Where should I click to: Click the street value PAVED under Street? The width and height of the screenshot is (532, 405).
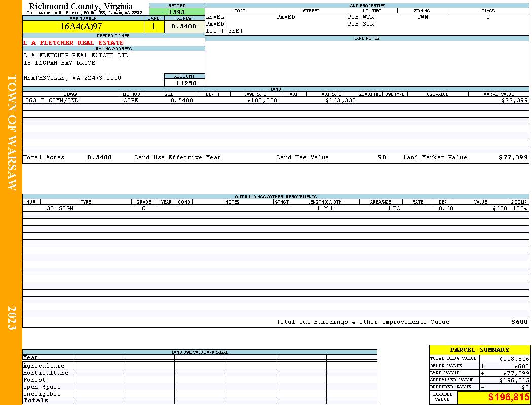[286, 17]
